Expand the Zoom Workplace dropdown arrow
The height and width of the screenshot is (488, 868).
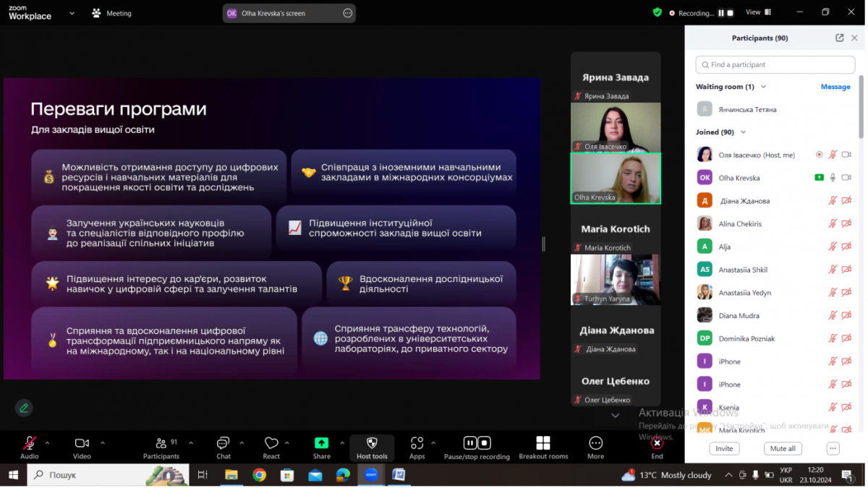(x=71, y=13)
